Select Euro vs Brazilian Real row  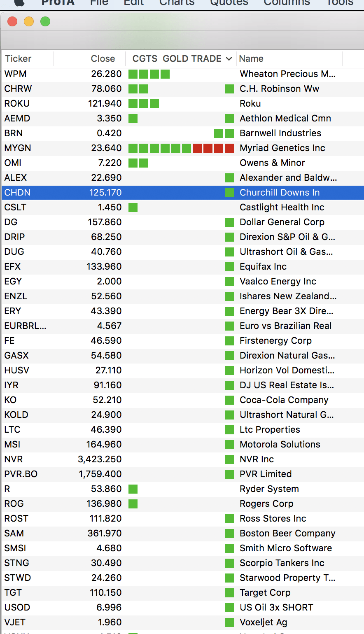(x=182, y=326)
